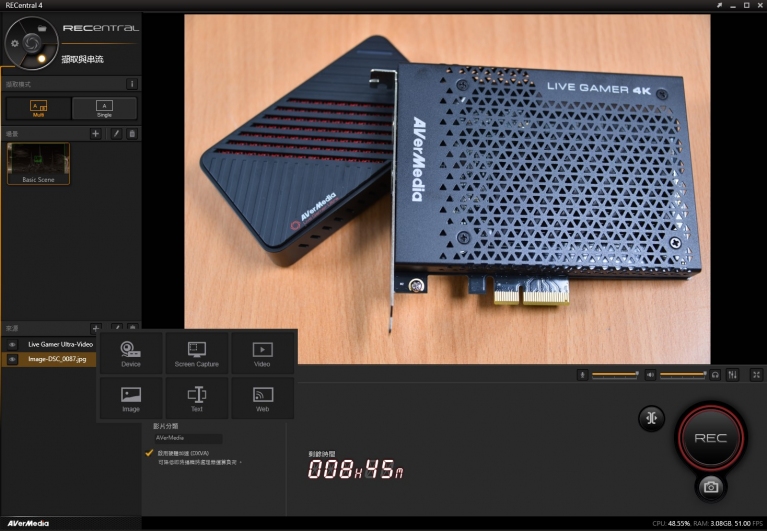
Task: Select the Basic Scene thumbnail
Action: tap(38, 164)
